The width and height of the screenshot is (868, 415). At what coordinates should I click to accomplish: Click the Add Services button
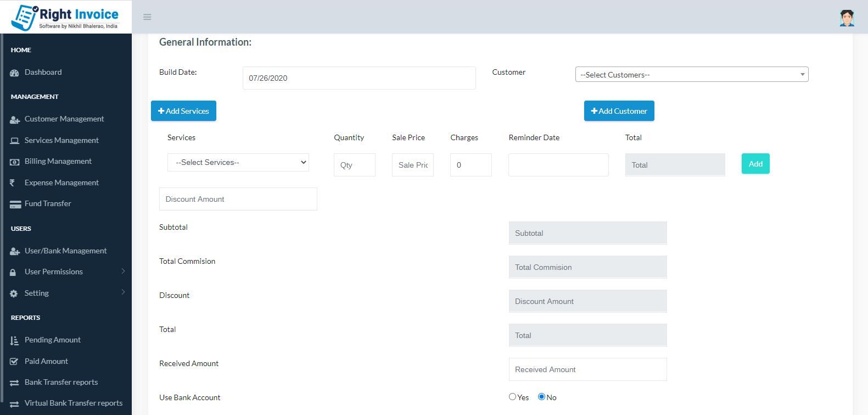pos(183,110)
